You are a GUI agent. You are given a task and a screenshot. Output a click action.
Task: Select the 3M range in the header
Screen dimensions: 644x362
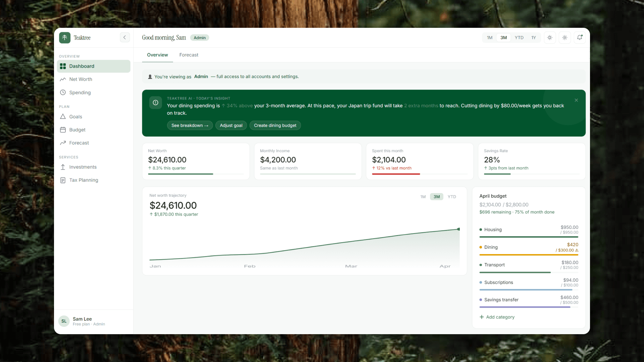point(504,38)
